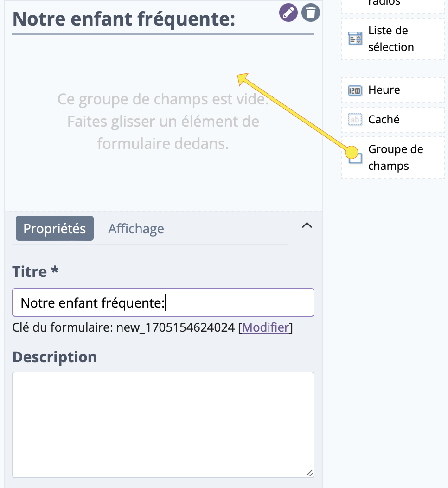Select the Liste de sélection label

click(x=391, y=39)
